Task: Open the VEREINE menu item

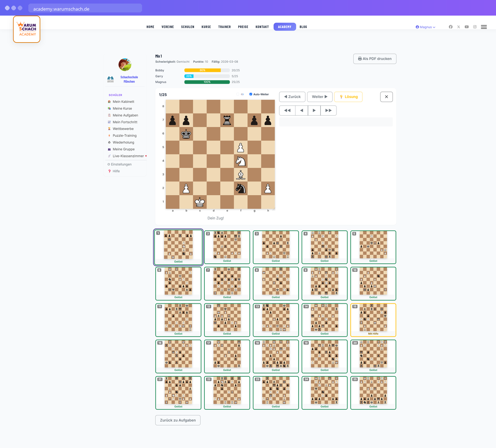Action: coord(168,27)
